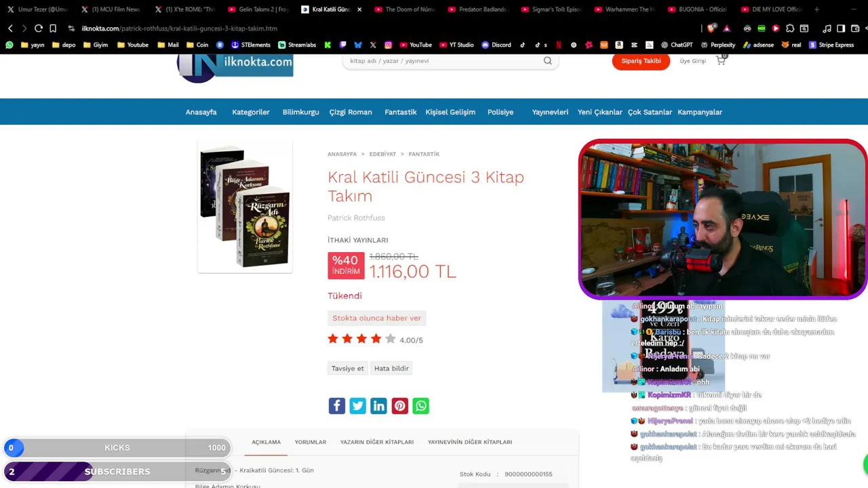Share the book on LinkedIn
Screen dimensions: 868x488
(379, 406)
